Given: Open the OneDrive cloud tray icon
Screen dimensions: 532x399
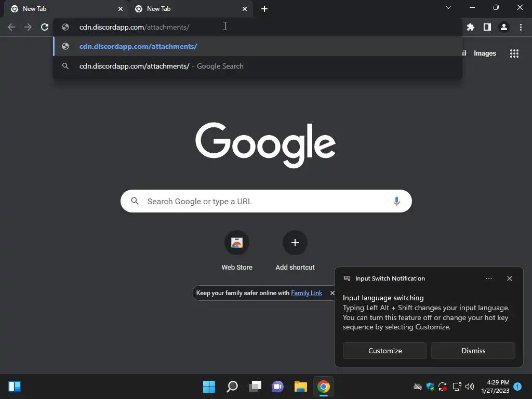Looking at the screenshot, I should (x=417, y=387).
